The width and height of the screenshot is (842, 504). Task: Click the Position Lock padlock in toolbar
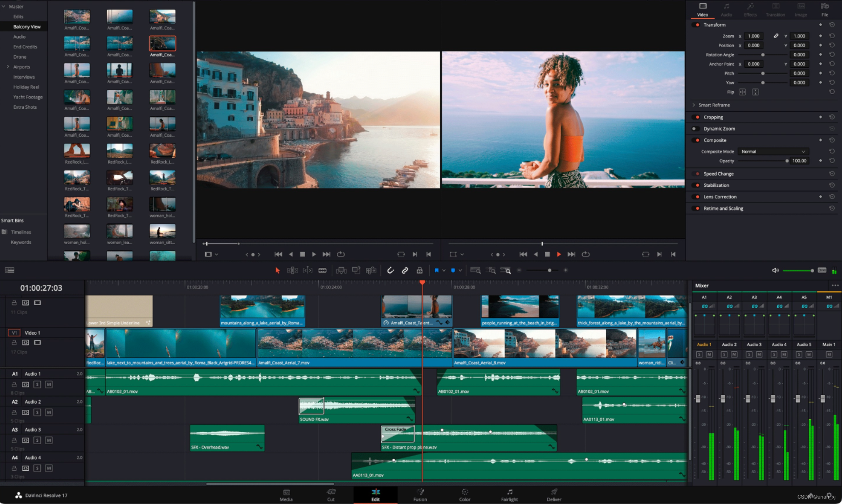pos(420,271)
